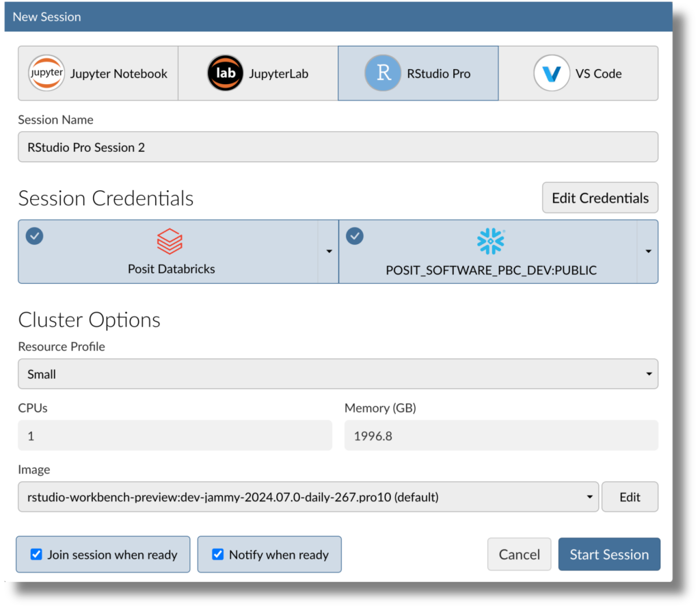The image size is (700, 608).
Task: Click the VS Code icon
Action: coord(551,74)
